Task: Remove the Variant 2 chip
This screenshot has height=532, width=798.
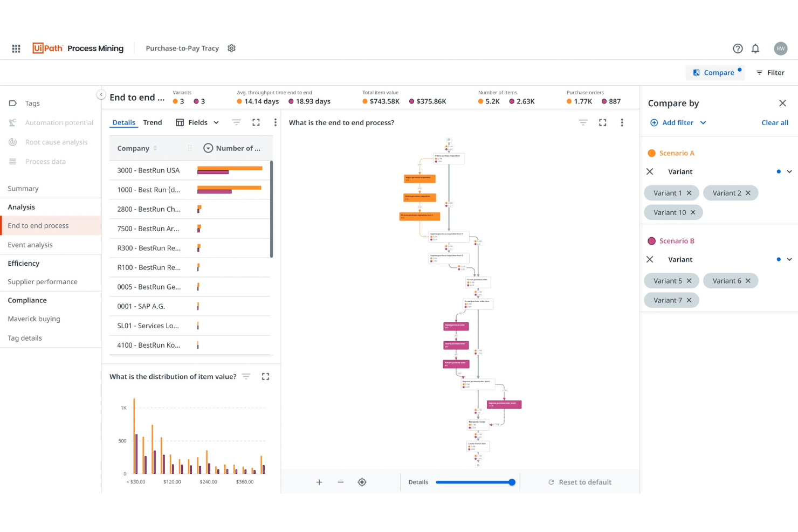Action: click(x=748, y=193)
